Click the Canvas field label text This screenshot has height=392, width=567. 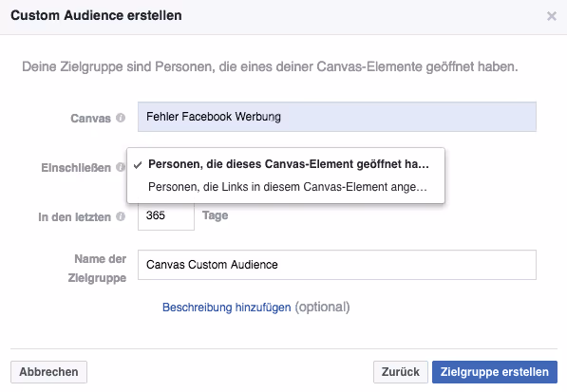[x=90, y=118]
